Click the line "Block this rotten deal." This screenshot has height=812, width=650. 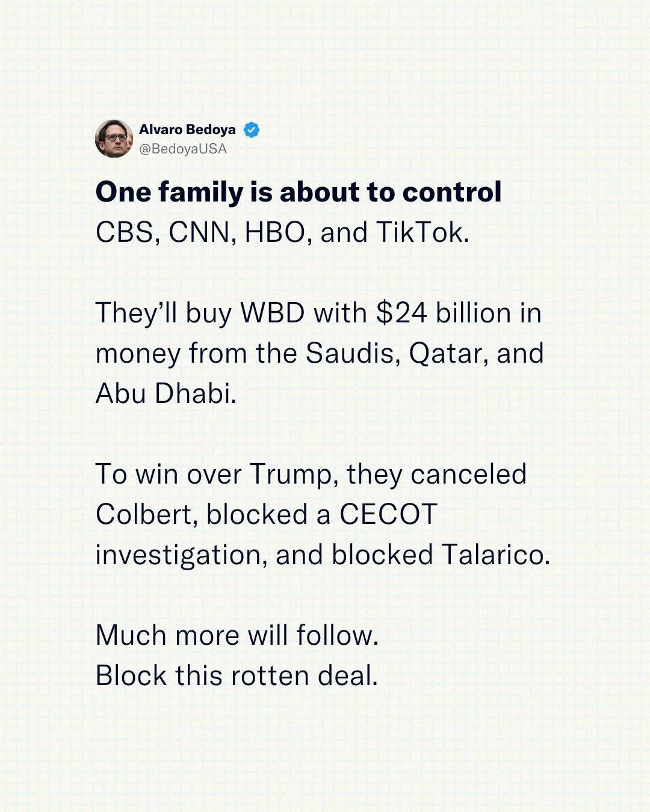pos(237,675)
